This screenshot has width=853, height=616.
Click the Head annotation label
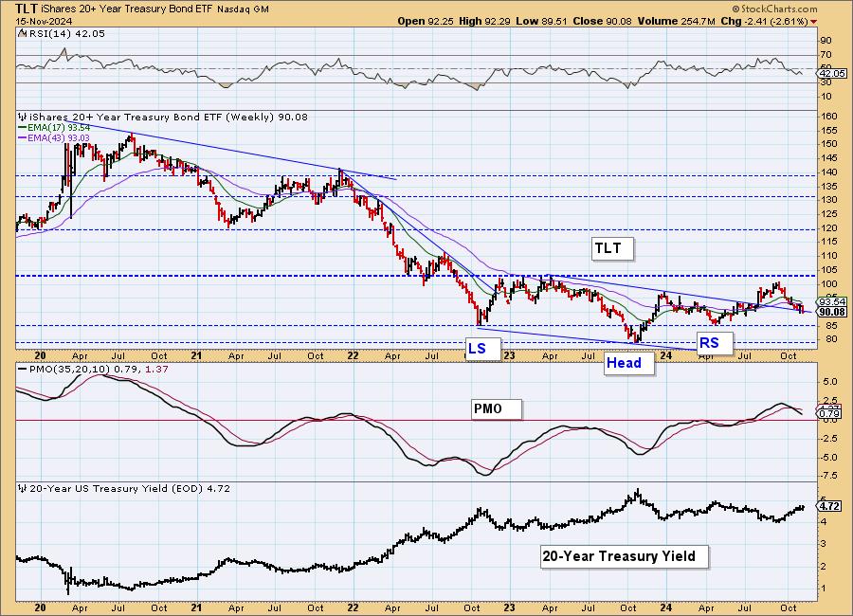point(628,363)
